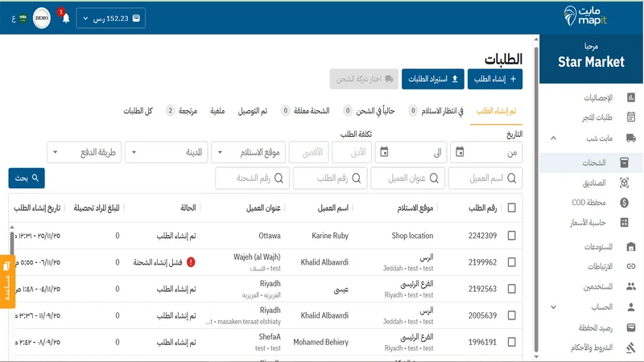The width and height of the screenshot is (644, 362).
Task: Open the notifications bell icon
Action: pyautogui.click(x=66, y=19)
